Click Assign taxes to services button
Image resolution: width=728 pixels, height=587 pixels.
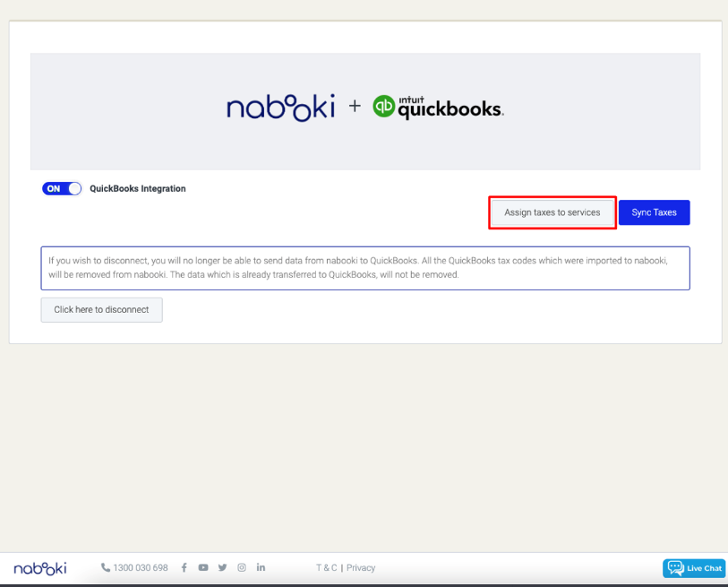552,212
